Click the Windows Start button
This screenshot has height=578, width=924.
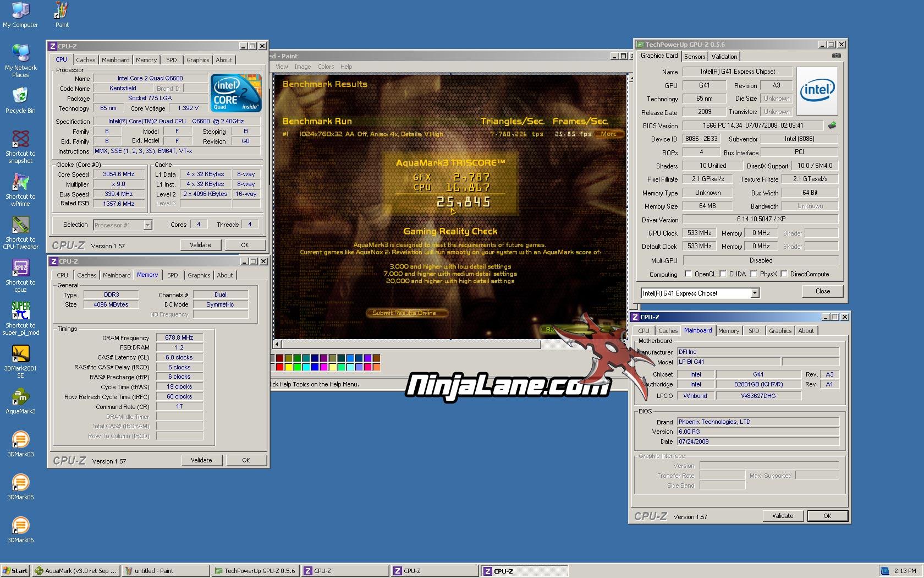(x=15, y=571)
